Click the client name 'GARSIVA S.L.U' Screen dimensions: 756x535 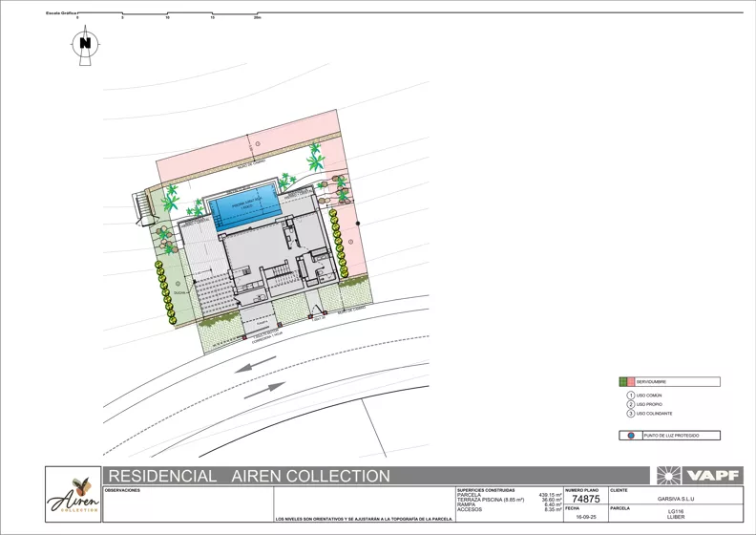[x=676, y=500]
